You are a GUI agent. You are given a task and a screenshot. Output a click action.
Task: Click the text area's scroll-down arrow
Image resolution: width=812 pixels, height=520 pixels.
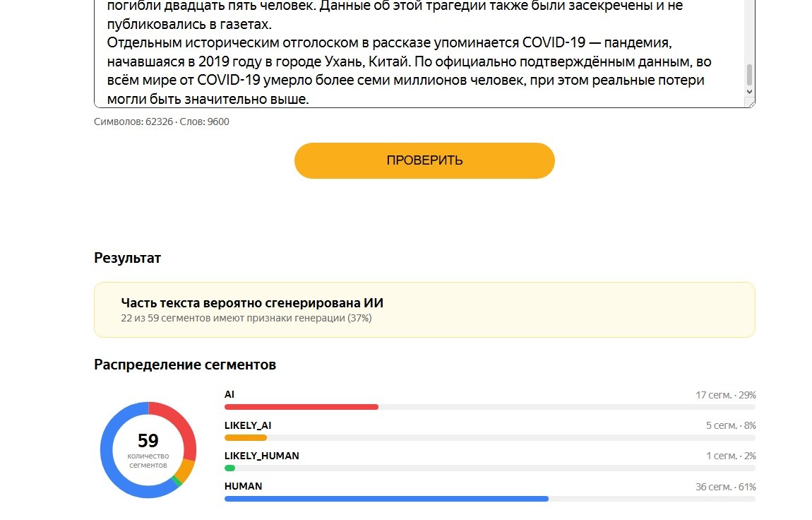click(749, 92)
